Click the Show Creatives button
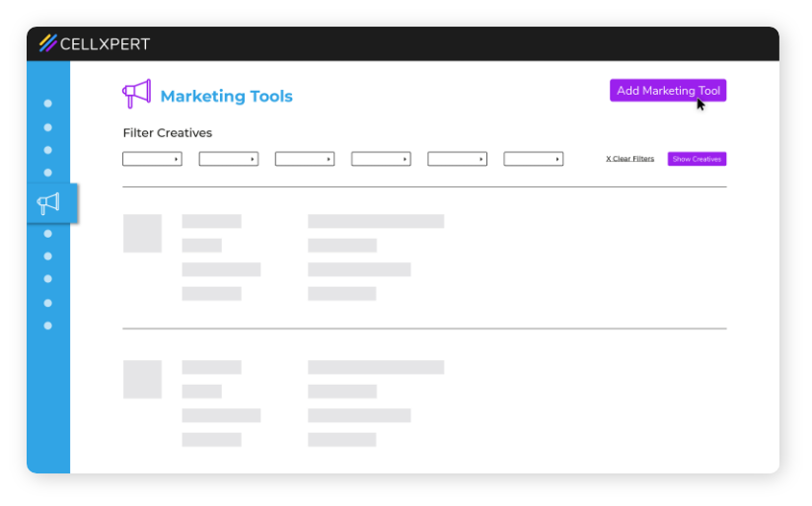 (x=697, y=159)
